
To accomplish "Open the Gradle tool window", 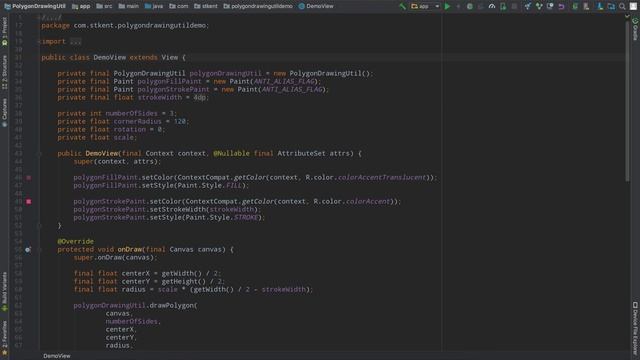I will pyautogui.click(x=635, y=29).
